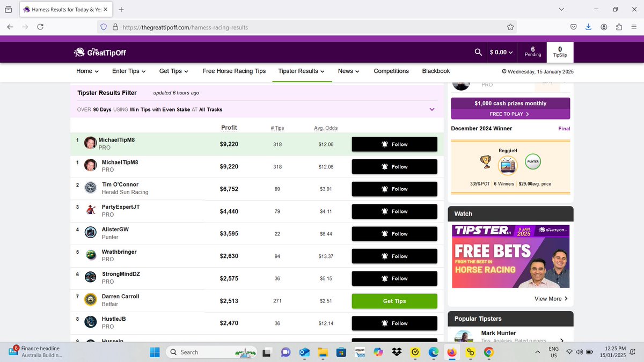Open the Firefox extensions icon
The image size is (644, 362).
pos(619,27)
